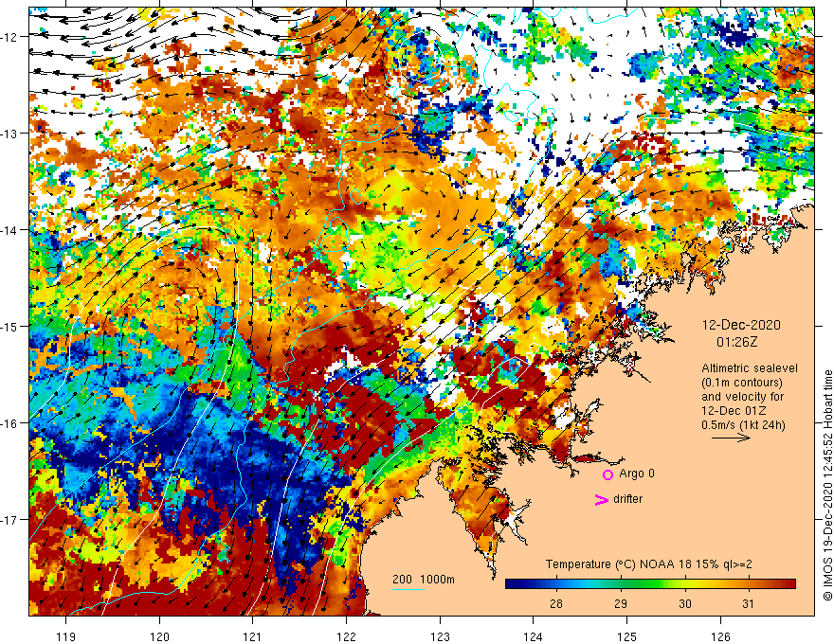Click the longitude label 122
834x644 pixels.
pos(346,636)
